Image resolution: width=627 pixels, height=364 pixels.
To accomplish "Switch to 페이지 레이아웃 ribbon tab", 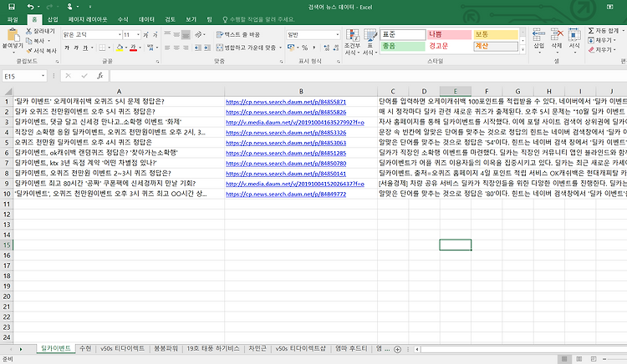I will point(88,19).
